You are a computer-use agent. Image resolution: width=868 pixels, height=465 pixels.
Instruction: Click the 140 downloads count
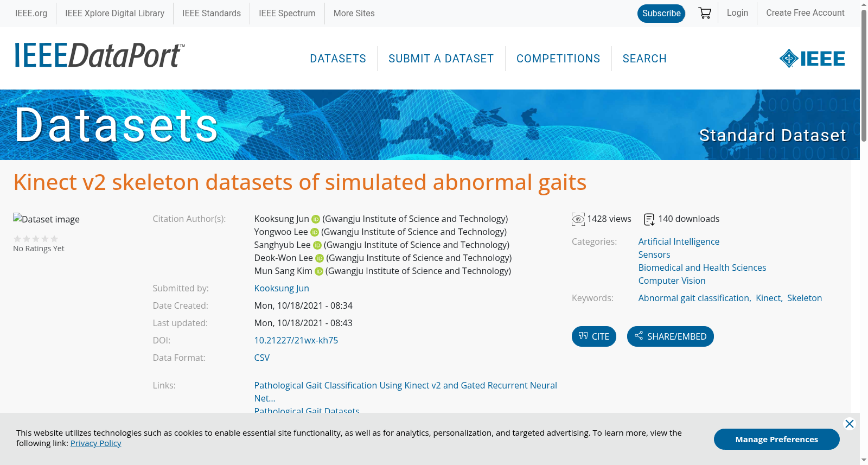click(689, 219)
